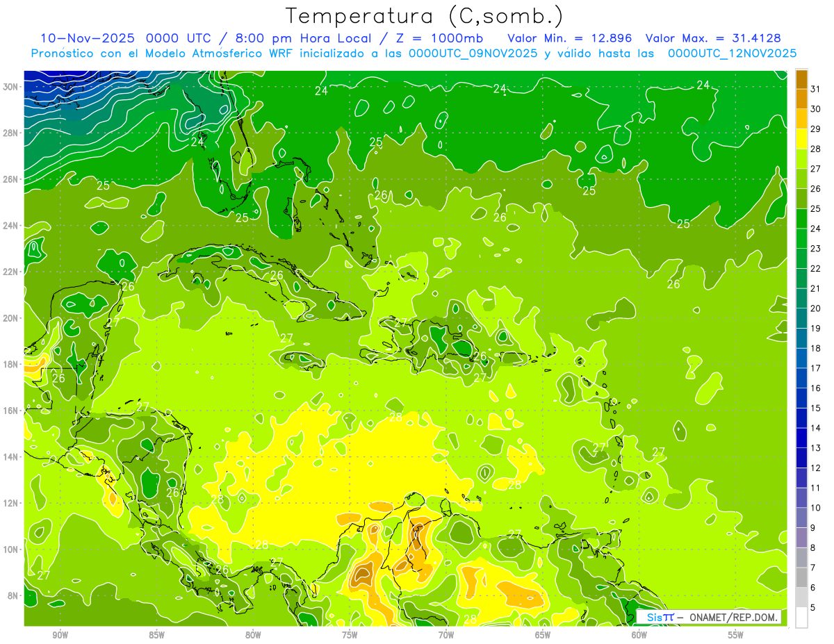Image resolution: width=834 pixels, height=644 pixels.
Task: Click the 65W longitude axis label
Action: [x=543, y=636]
